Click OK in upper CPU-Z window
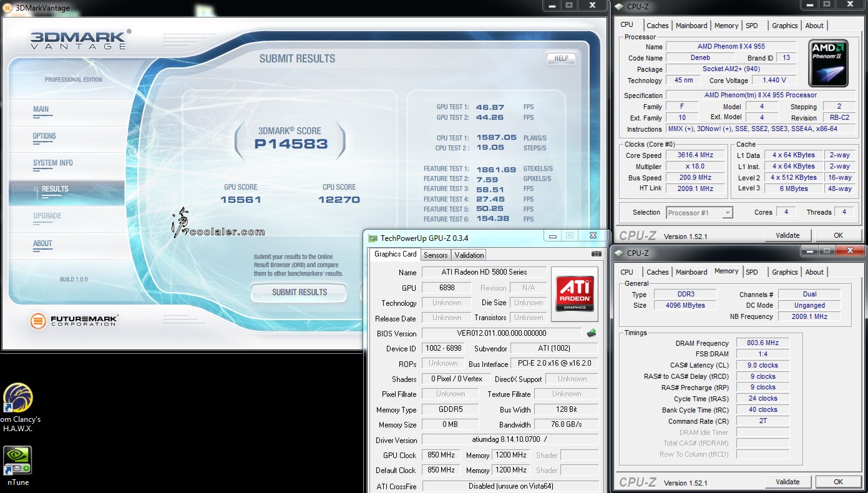This screenshot has width=868, height=493. pyautogui.click(x=838, y=235)
